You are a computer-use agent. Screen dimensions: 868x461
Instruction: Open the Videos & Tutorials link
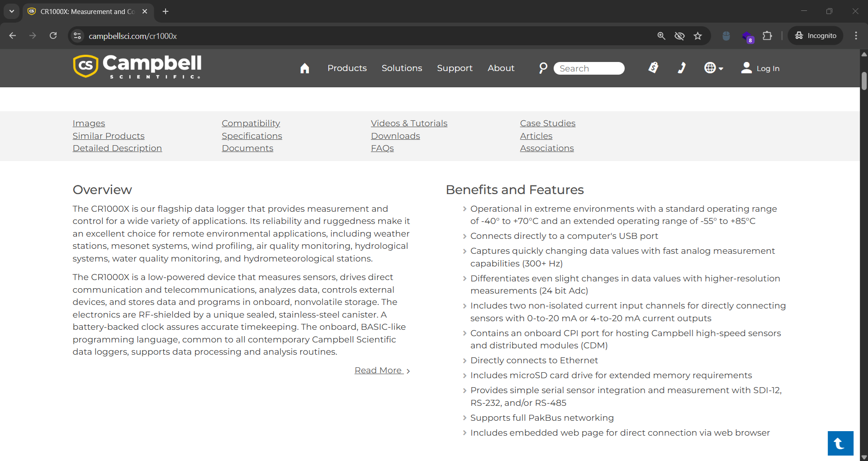(409, 123)
